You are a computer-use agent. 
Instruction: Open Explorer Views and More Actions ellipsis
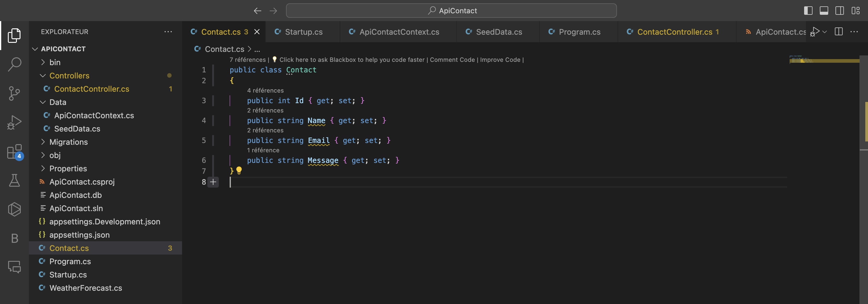coord(168,32)
